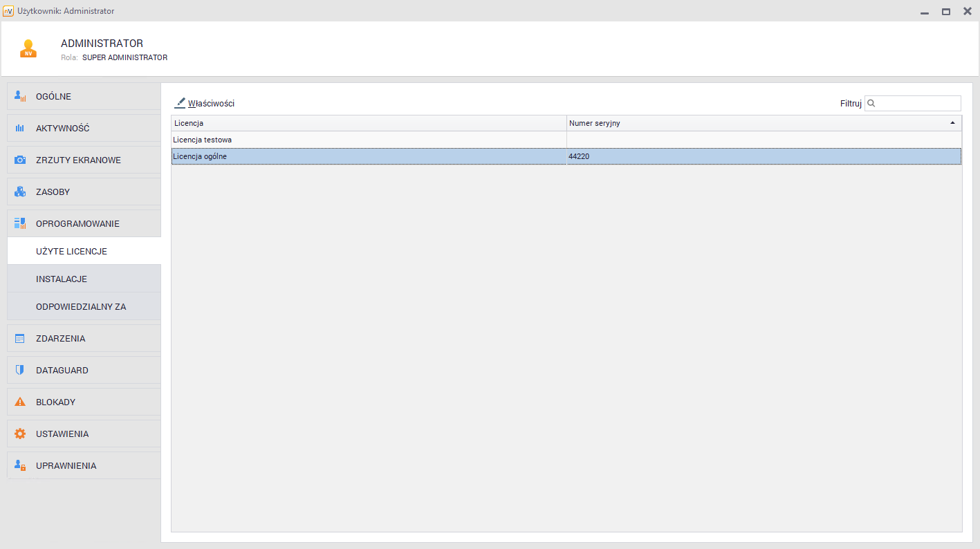Toggle sort arrow on Numer seryjny column
Image resolution: width=980 pixels, height=549 pixels.
[952, 123]
